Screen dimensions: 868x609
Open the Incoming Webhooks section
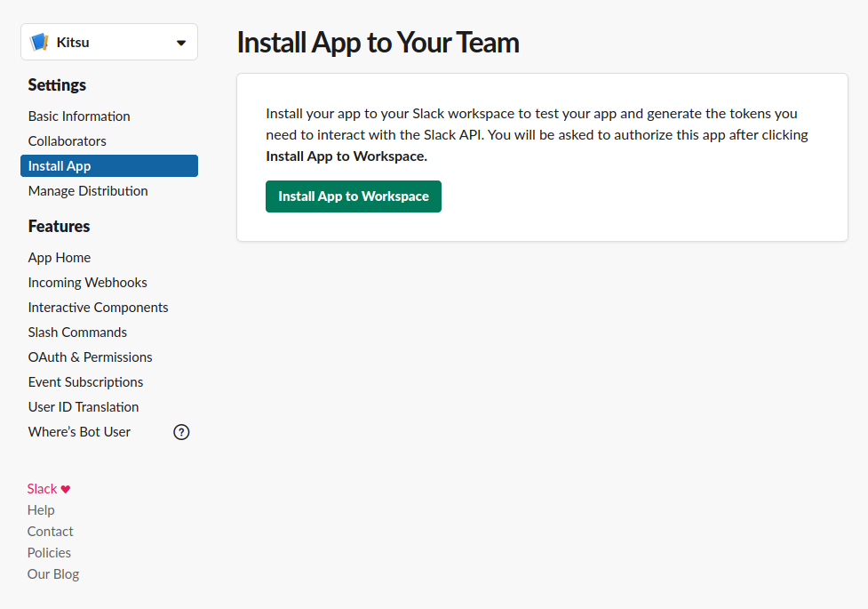click(x=87, y=282)
